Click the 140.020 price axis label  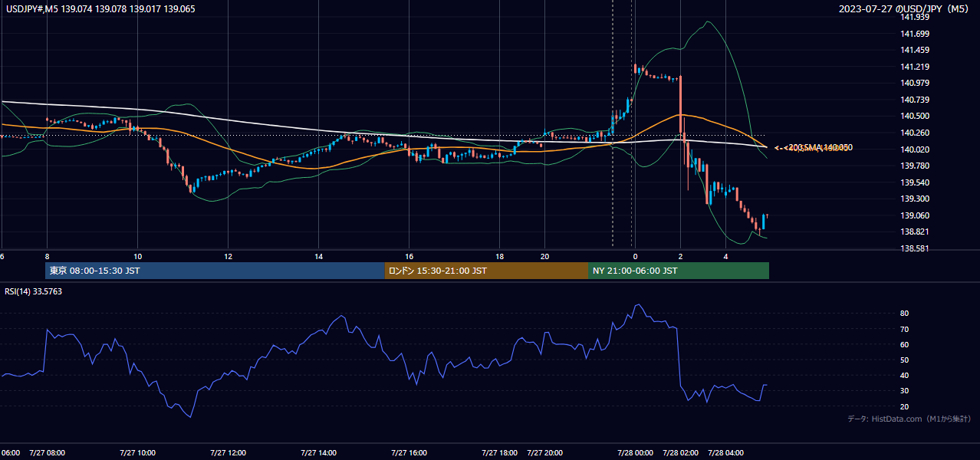coord(915,149)
